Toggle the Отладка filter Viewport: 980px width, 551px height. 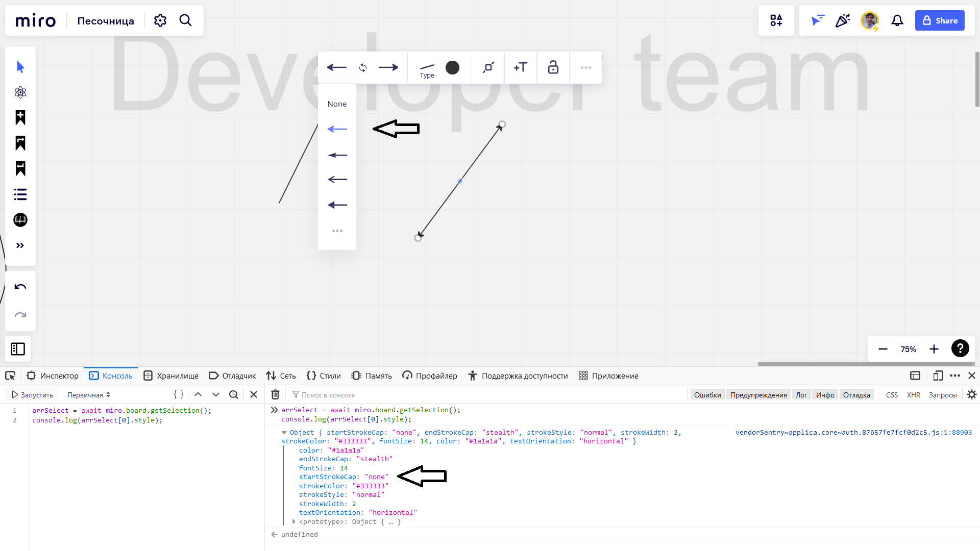[856, 395]
